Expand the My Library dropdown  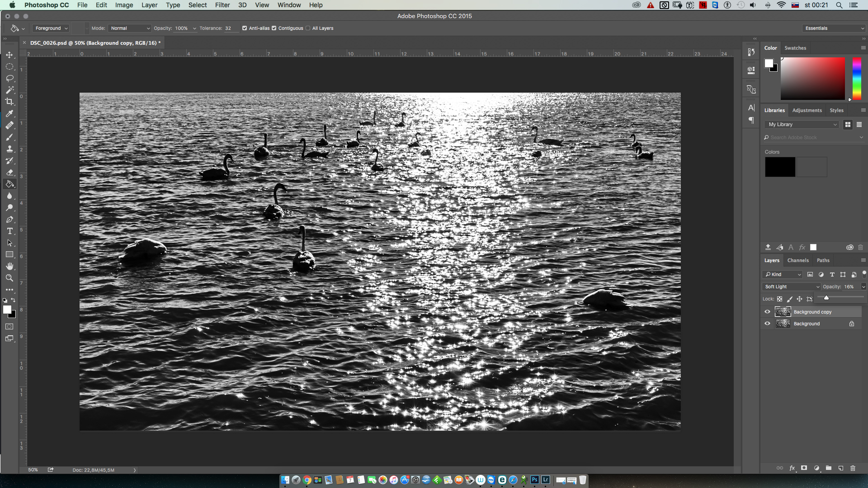pos(802,124)
